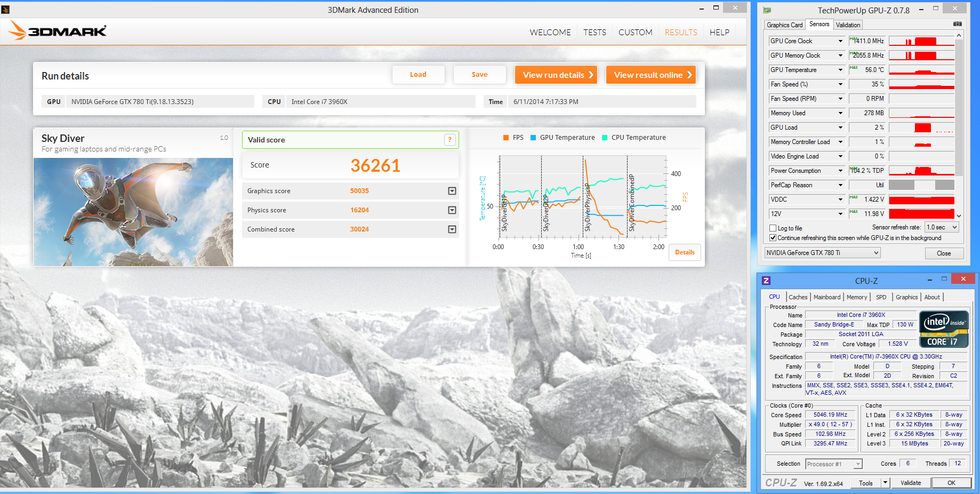Open the GPU Memory Clock sensor dropdown
The height and width of the screenshot is (494, 980).
[x=840, y=55]
